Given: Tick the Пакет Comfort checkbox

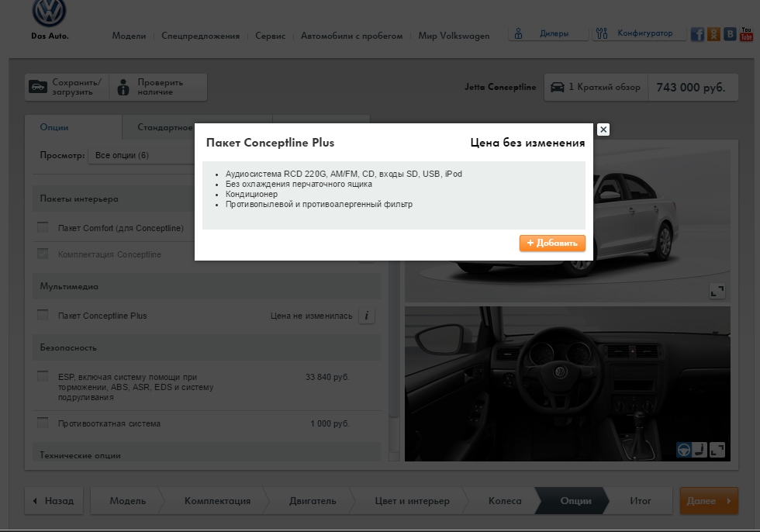Looking at the screenshot, I should pos(43,227).
